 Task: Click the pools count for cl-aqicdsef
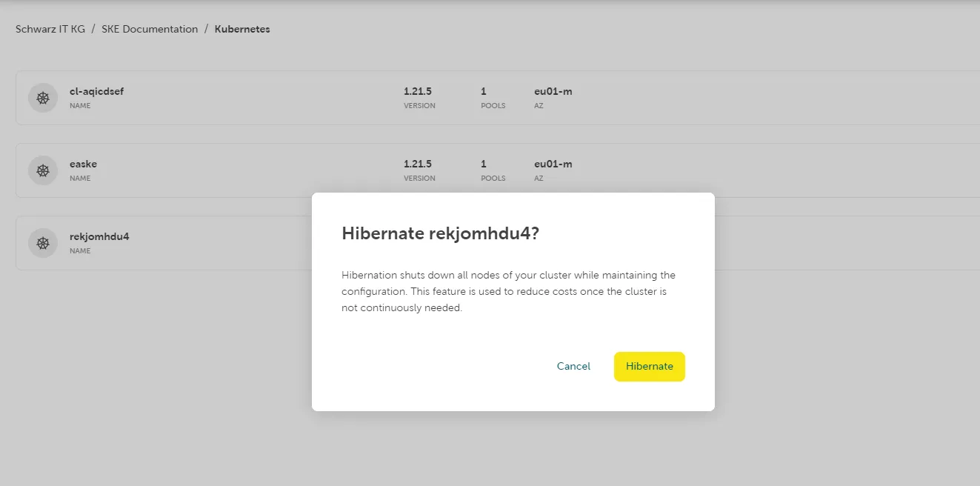(484, 92)
